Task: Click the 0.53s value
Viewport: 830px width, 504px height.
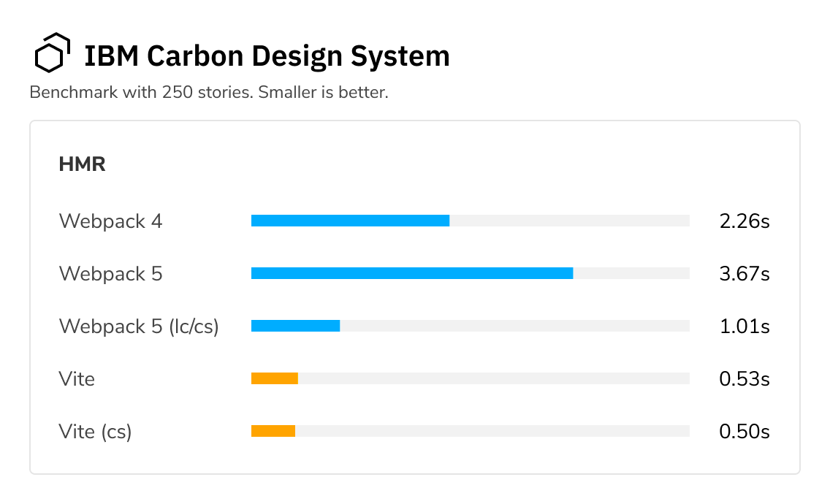Action: [745, 378]
